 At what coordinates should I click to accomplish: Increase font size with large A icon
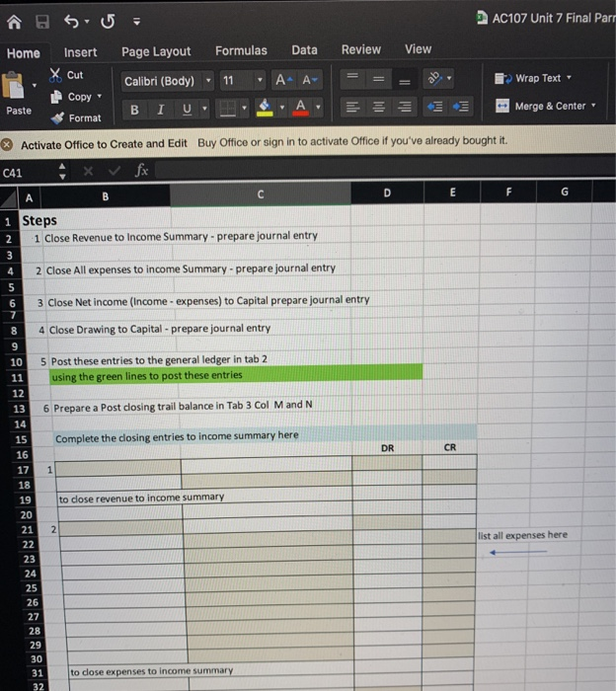coord(283,80)
